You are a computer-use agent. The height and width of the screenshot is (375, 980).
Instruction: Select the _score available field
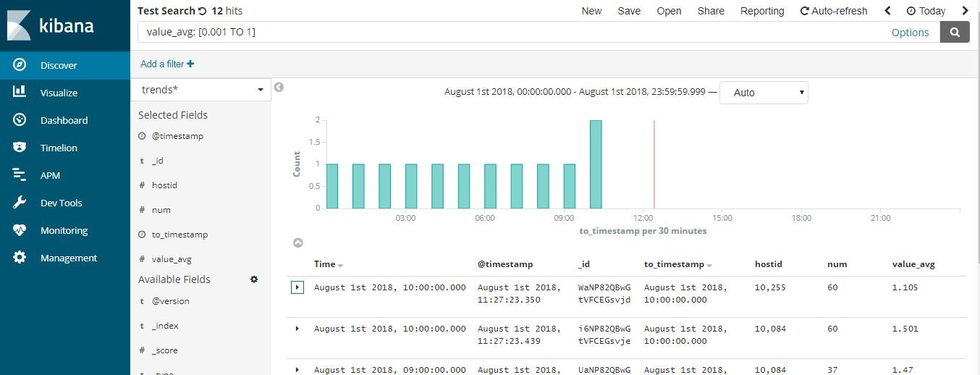pyautogui.click(x=165, y=350)
